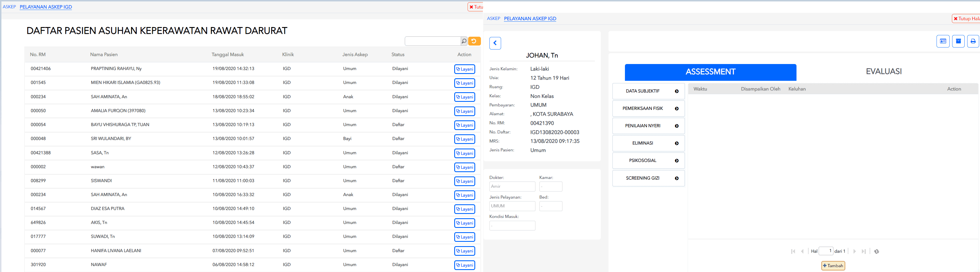The height and width of the screenshot is (272, 980).
Task: Click Layani for PRAPTINING RAHAYU, Ny
Action: coord(464,69)
